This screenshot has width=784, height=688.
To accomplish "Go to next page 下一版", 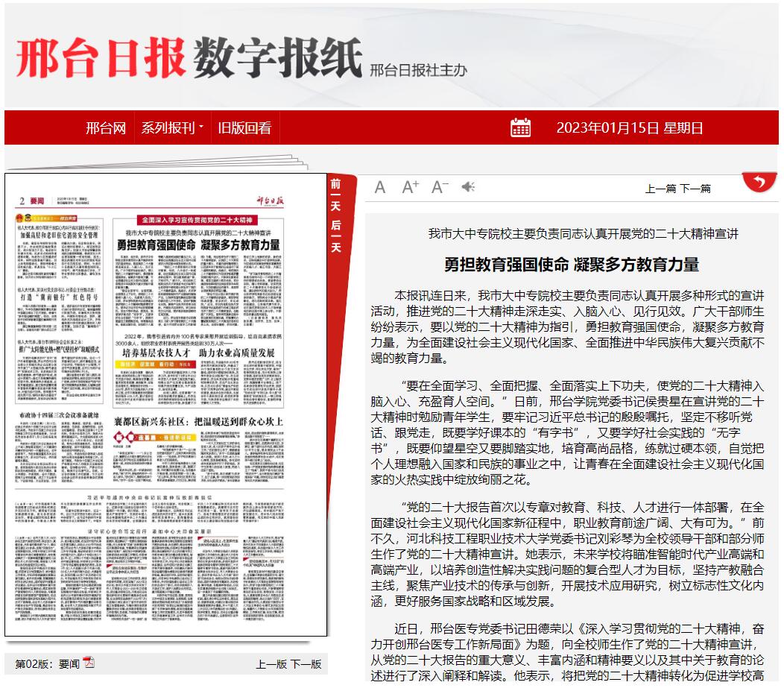I will 306,664.
